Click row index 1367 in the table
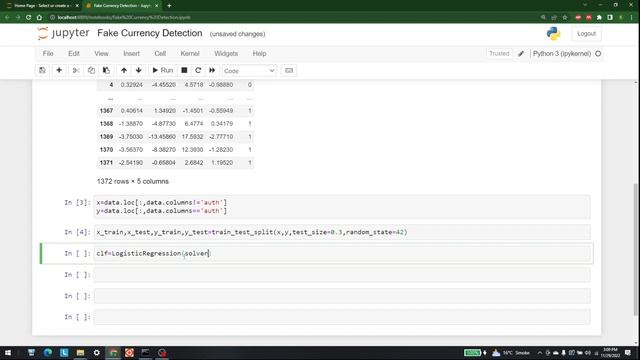The image size is (640, 360). (x=106, y=111)
